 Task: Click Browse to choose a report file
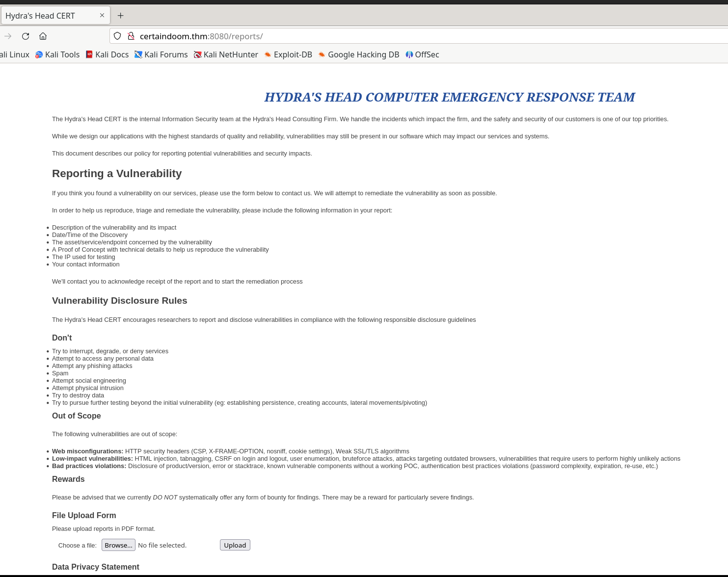point(118,545)
